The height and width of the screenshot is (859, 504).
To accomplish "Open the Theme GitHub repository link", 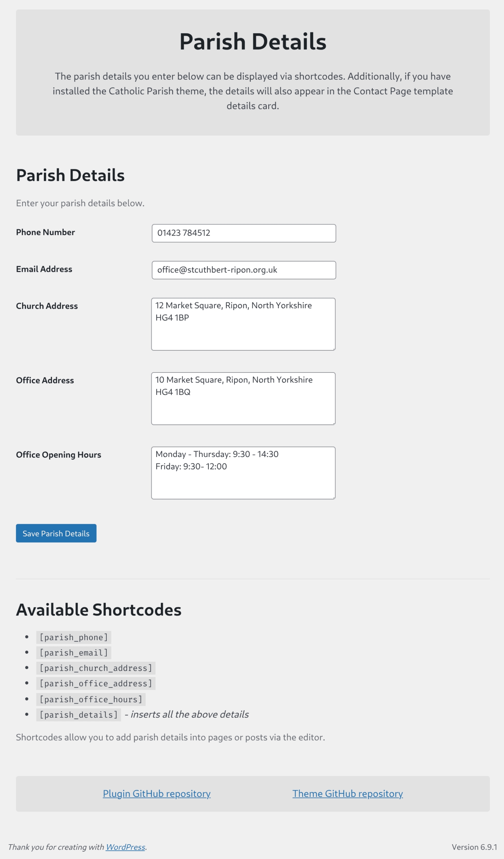I will coord(348,793).
